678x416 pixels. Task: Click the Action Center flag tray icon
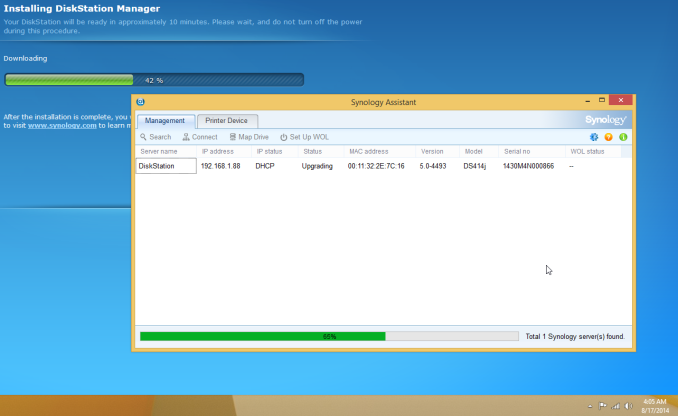[602, 406]
